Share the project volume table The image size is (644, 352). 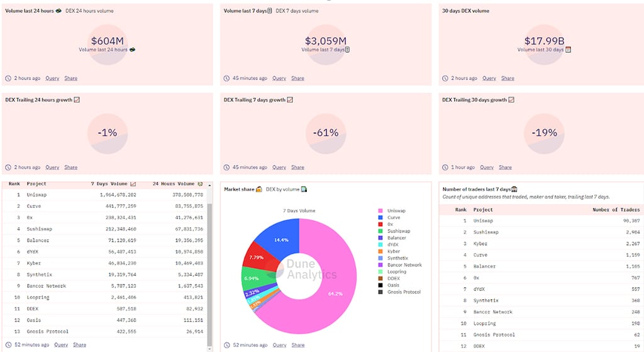coord(80,344)
